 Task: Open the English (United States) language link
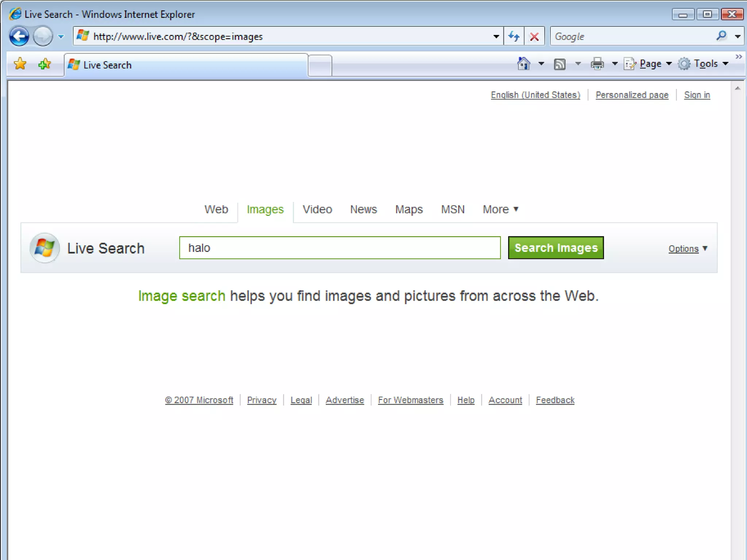535,95
